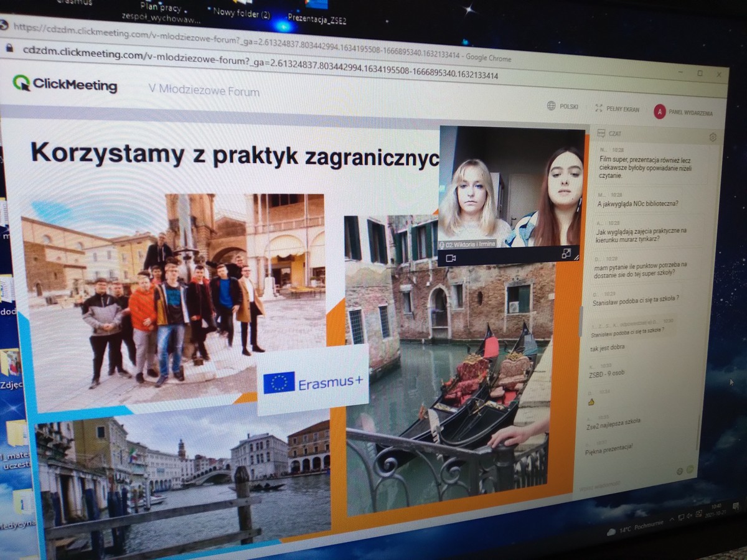The width and height of the screenshot is (747, 560).
Task: Click the padlock site info icon
Action: click(9, 48)
